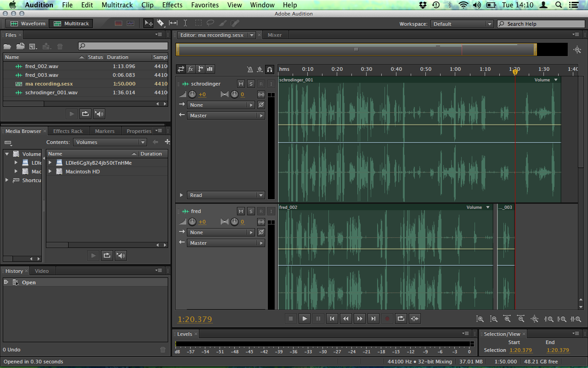Solo the fred track
The height and width of the screenshot is (368, 588).
coord(251,211)
